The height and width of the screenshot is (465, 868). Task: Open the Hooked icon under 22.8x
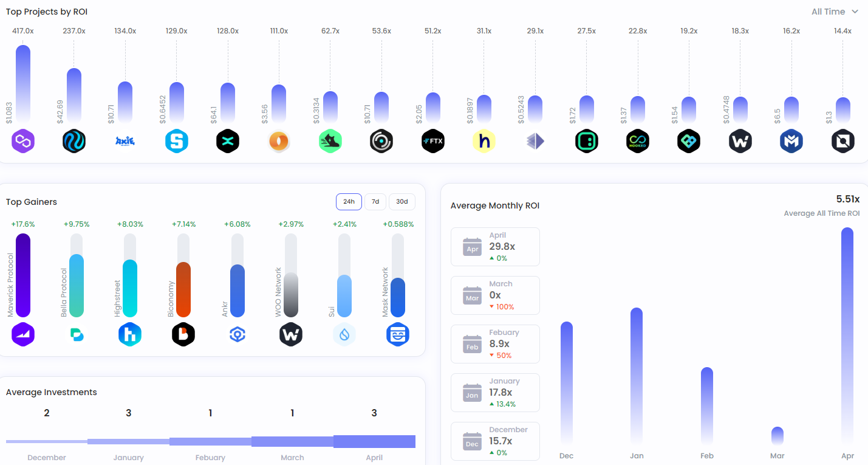638,141
